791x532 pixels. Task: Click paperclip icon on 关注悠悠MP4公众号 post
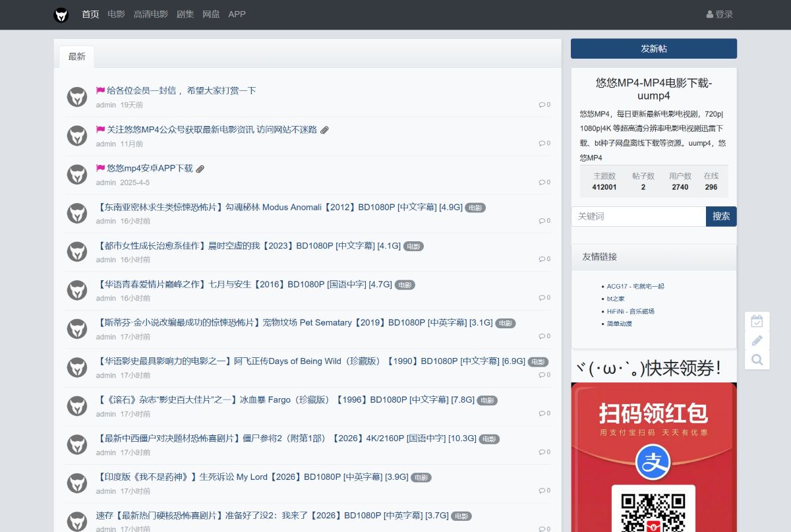point(324,130)
